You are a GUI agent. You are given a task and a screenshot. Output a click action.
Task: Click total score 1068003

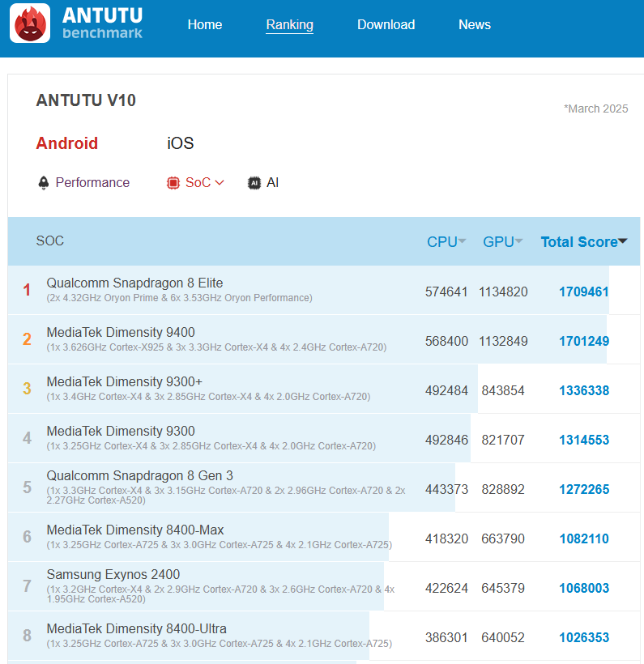pyautogui.click(x=584, y=588)
